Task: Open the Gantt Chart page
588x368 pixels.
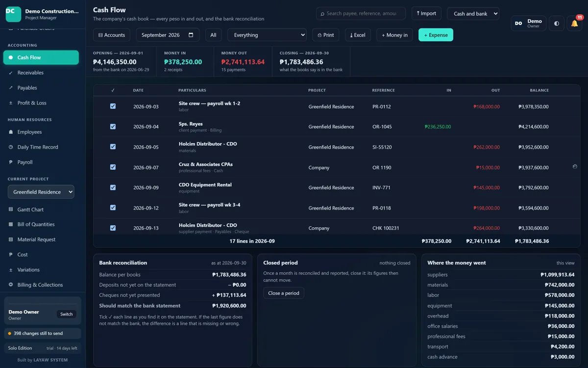Action: [x=41, y=210]
